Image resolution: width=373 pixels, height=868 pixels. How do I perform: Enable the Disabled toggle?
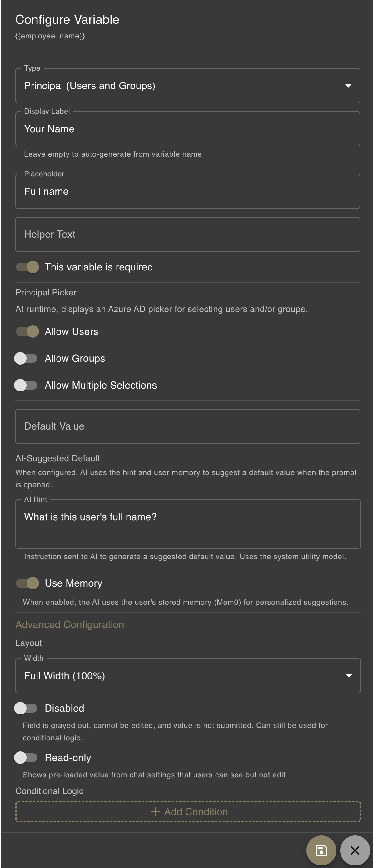pyautogui.click(x=27, y=708)
